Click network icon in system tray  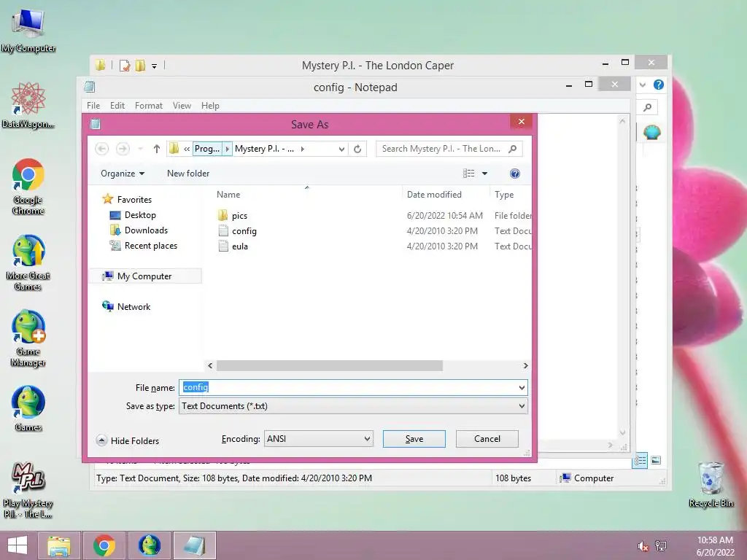coord(661,545)
